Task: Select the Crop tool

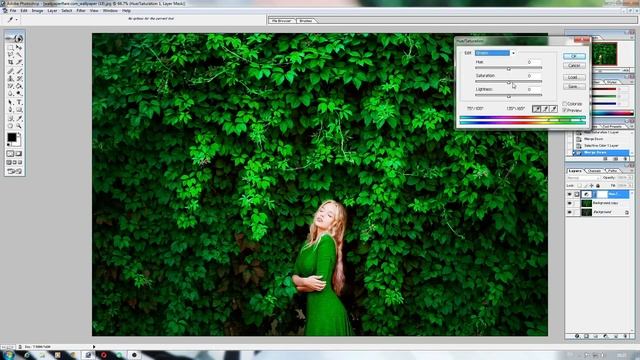Action: 11,62
